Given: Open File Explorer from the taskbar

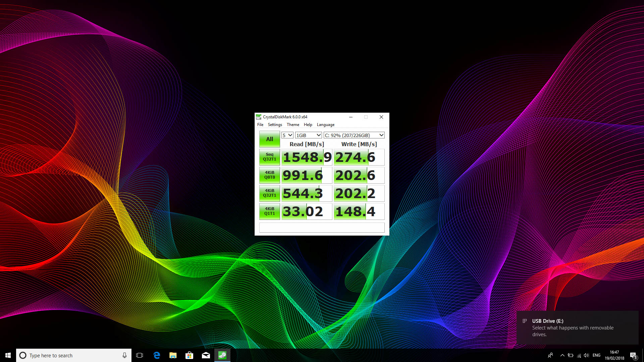Looking at the screenshot, I should tap(173, 355).
